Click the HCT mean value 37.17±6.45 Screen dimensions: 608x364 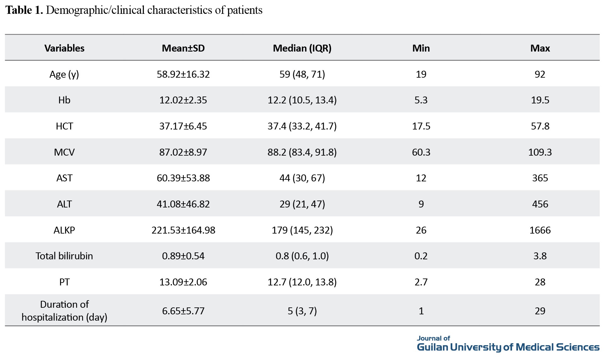pyautogui.click(x=183, y=126)
